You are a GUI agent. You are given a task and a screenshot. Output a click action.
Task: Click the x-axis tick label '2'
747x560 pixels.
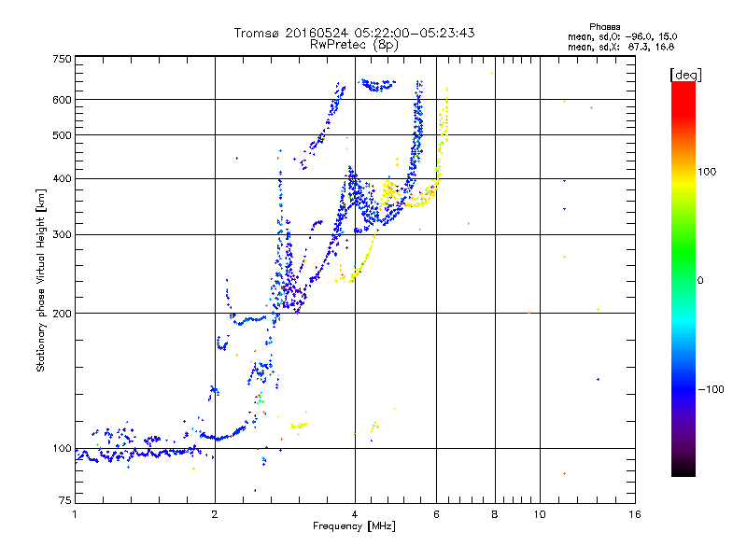(215, 514)
